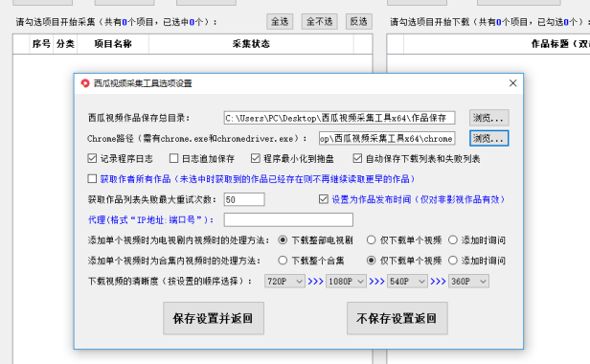
Task: Click the red app icon in dialog title
Action: click(x=85, y=83)
